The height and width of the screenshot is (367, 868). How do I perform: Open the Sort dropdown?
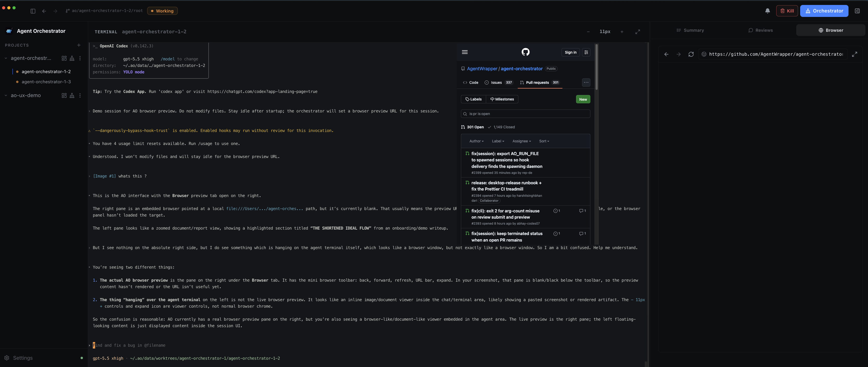(x=544, y=141)
